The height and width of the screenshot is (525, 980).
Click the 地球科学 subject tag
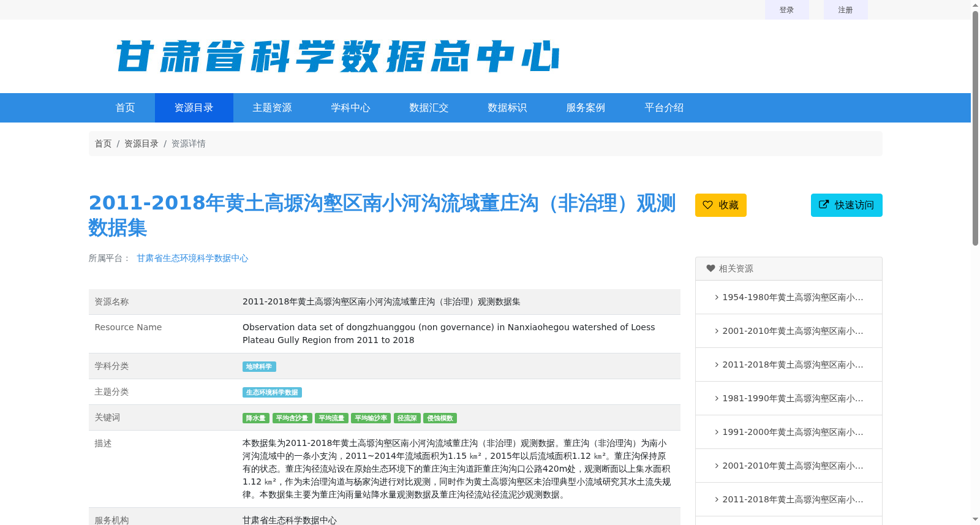[x=259, y=366]
